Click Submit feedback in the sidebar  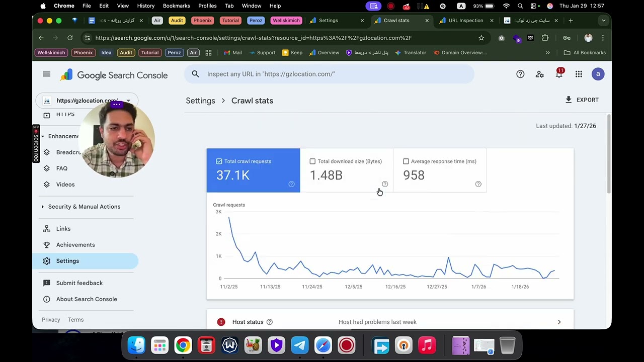pyautogui.click(x=79, y=283)
